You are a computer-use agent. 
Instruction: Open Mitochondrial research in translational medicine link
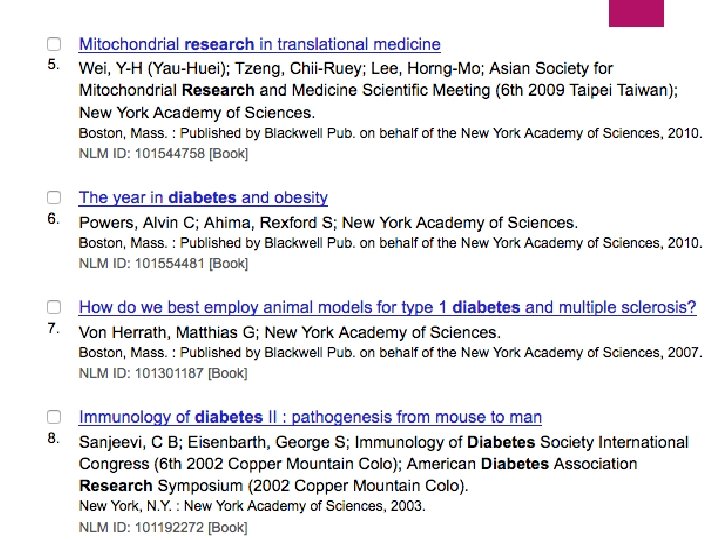point(259,44)
